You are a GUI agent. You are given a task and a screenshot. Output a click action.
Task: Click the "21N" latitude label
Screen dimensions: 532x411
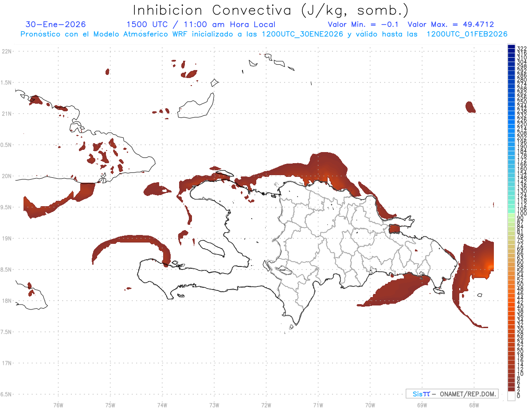coord(6,114)
